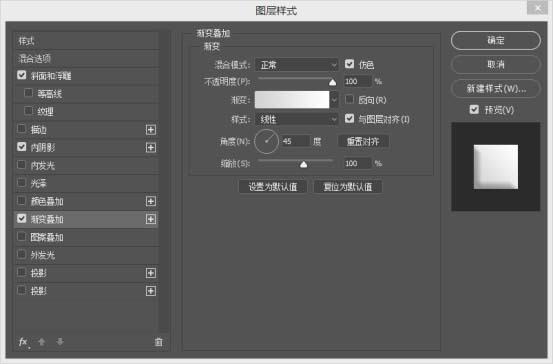Click the 角度 value field showing 45
Image resolution: width=554 pixels, height=364 pixels.
click(x=295, y=141)
